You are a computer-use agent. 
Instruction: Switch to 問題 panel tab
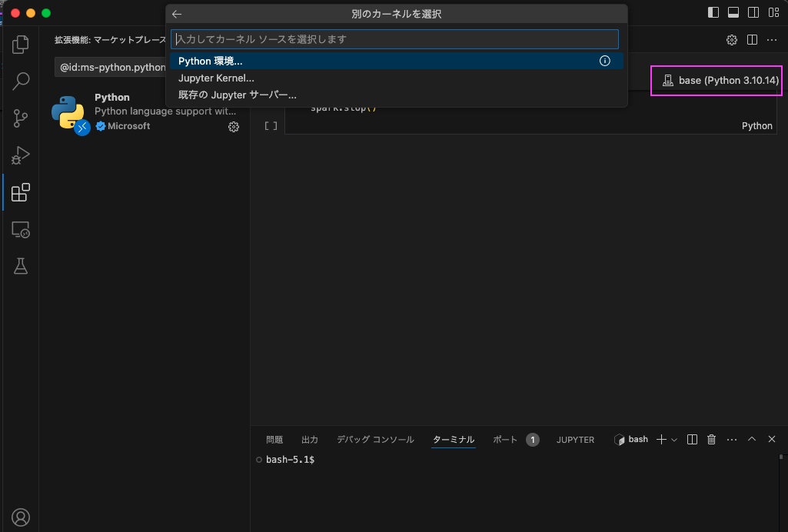tap(274, 440)
